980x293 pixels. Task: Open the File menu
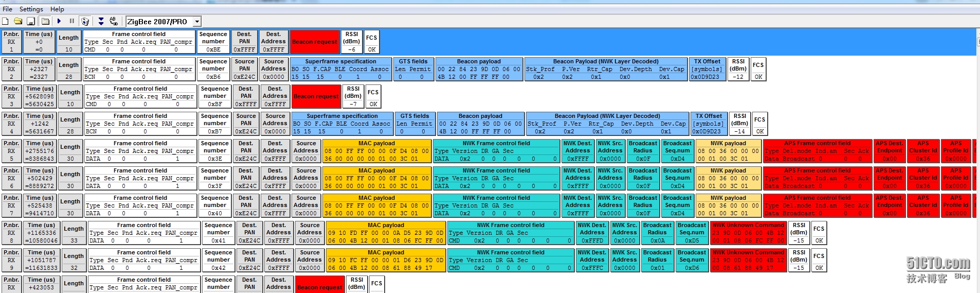[x=7, y=9]
